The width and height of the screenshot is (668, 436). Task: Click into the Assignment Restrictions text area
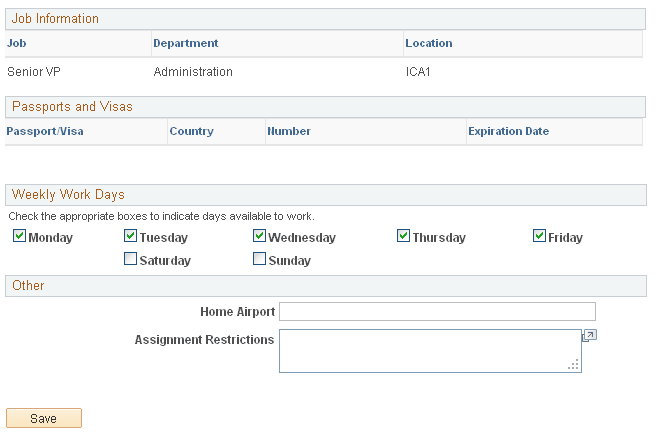[x=428, y=350]
